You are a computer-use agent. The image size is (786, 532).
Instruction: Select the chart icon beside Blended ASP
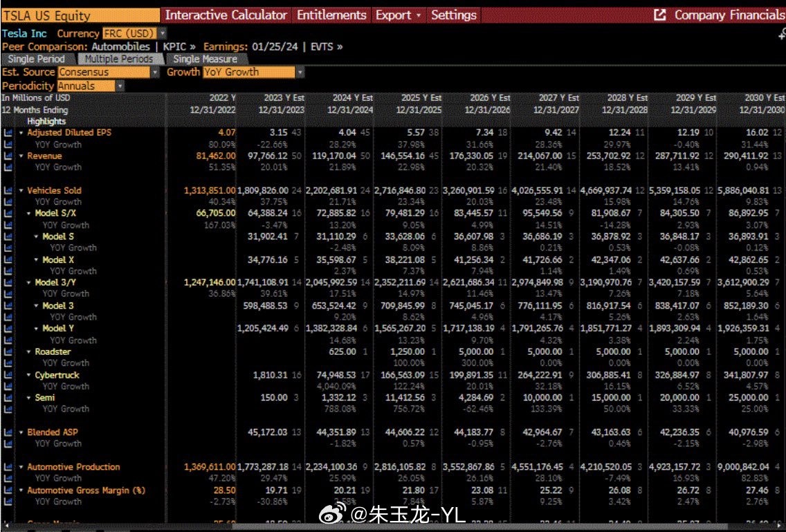[8, 432]
